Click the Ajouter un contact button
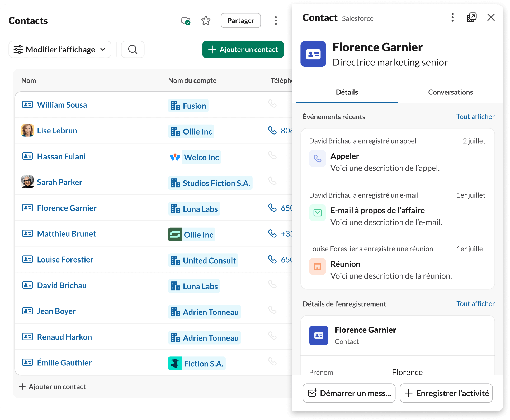Viewport: 510px width, 420px height. [x=243, y=49]
